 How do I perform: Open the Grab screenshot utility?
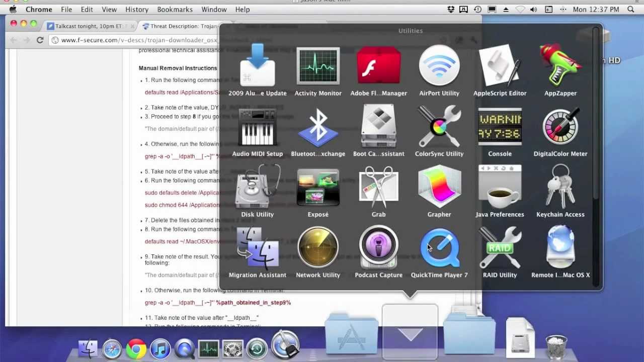[x=378, y=191]
